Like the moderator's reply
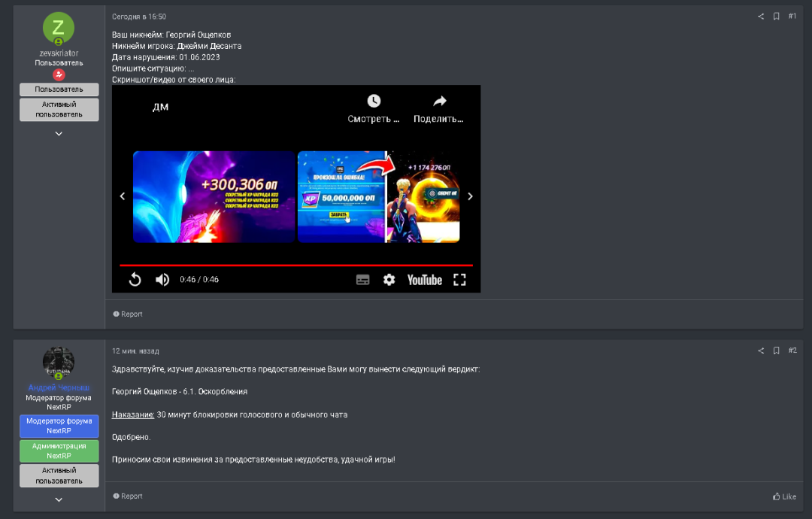The width and height of the screenshot is (812, 519). (784, 496)
